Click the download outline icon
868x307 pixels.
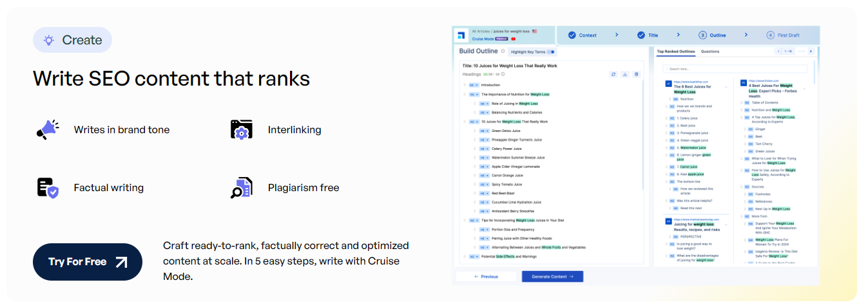[x=624, y=74]
